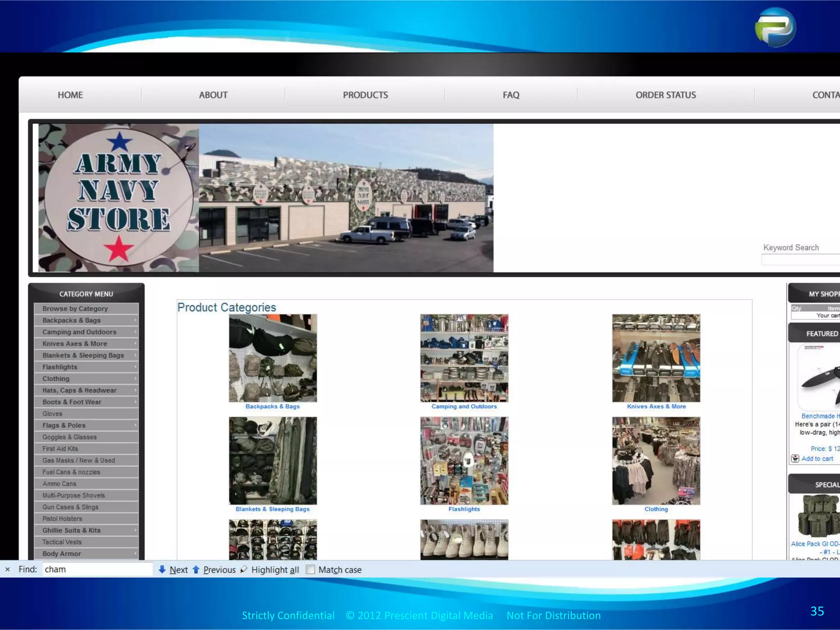
Task: Expand Ghillie Suits & Kits submenu
Action: 135,530
